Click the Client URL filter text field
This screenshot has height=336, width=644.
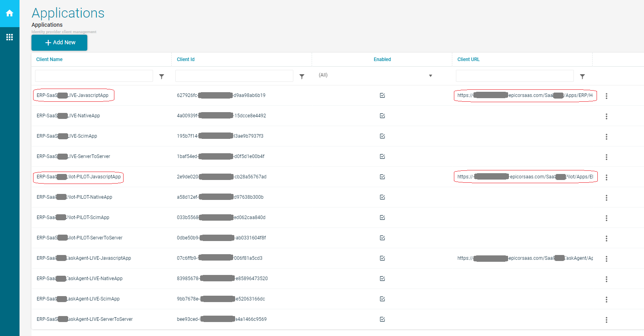514,76
